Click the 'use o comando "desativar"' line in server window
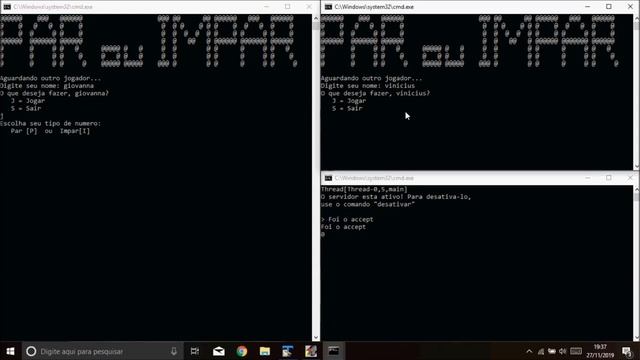640x360 pixels. click(368, 204)
